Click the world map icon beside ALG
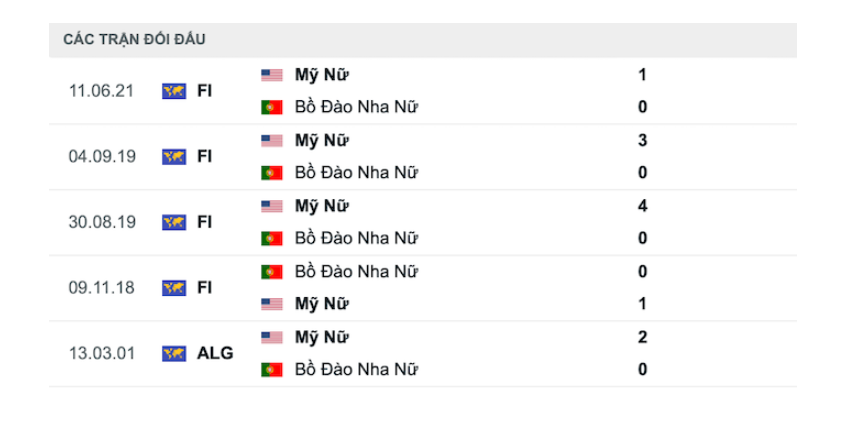 click(174, 353)
